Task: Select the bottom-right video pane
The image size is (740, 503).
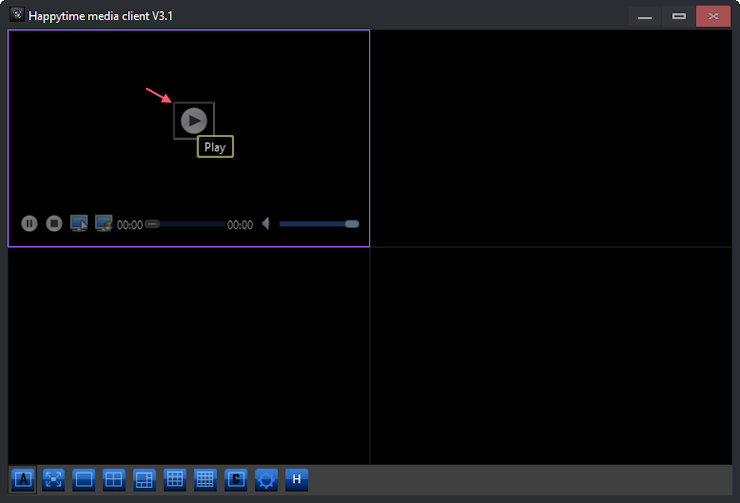Action: pyautogui.click(x=551, y=356)
